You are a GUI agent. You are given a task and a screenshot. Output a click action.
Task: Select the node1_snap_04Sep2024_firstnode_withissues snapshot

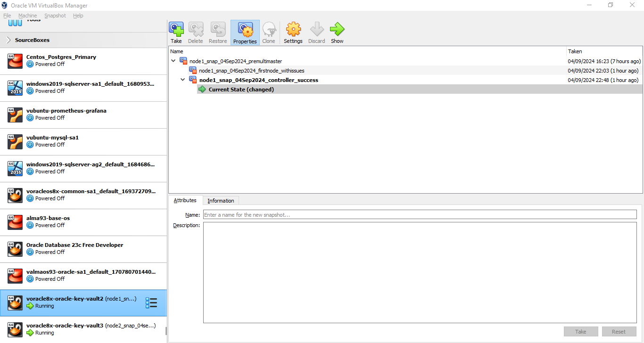coord(251,71)
